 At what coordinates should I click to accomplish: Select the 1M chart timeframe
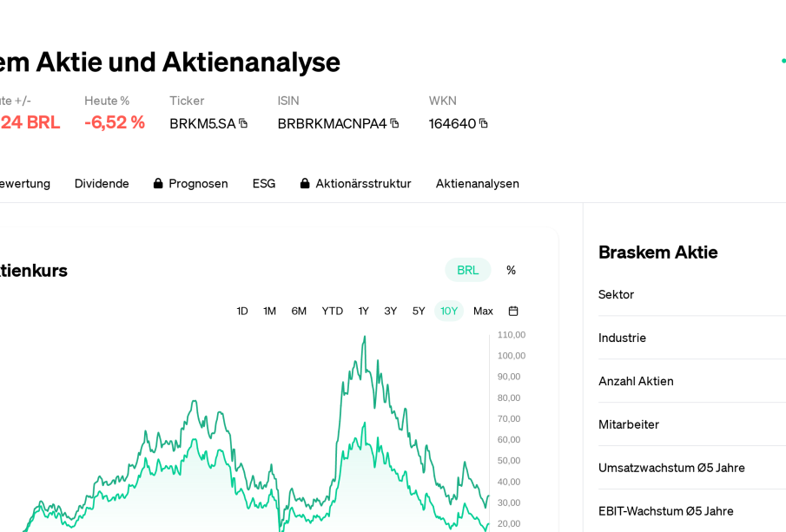point(270,311)
